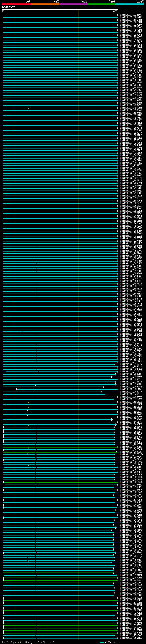Viewport: 146px width, 644px height.
Task: Select the UniRef100_Q27522-2 label
Action: (x=132, y=454)
